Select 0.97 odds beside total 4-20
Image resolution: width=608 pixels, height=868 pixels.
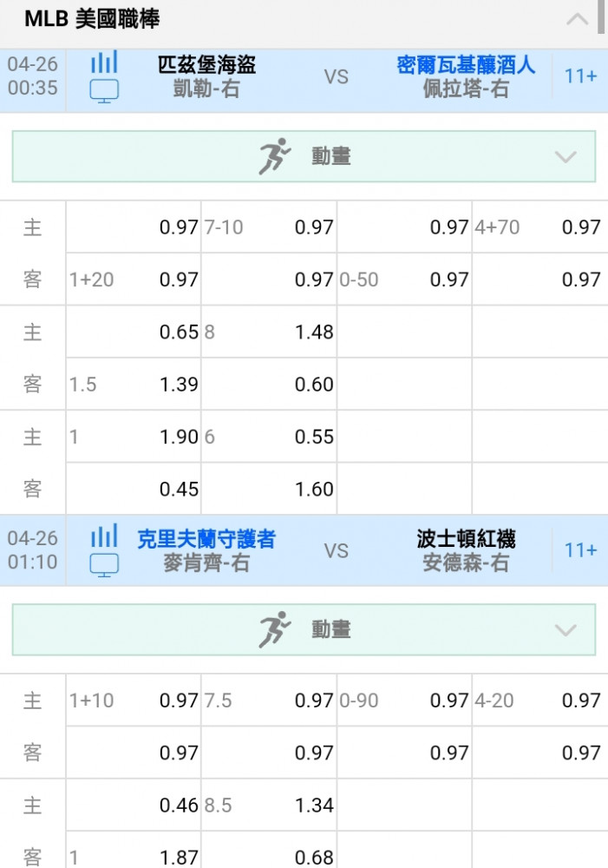pyautogui.click(x=581, y=700)
